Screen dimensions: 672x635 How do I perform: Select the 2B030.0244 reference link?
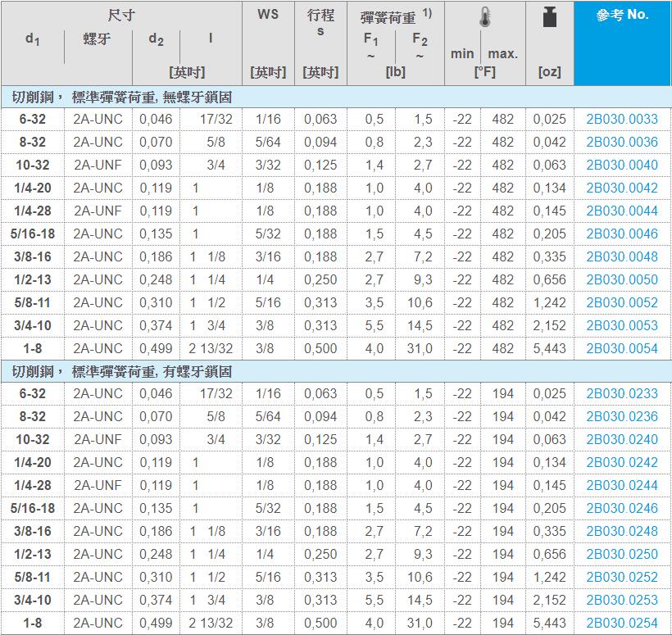pos(622,485)
